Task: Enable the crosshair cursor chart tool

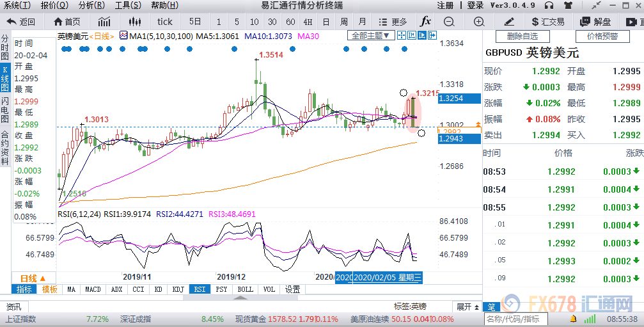Action: click(401, 36)
